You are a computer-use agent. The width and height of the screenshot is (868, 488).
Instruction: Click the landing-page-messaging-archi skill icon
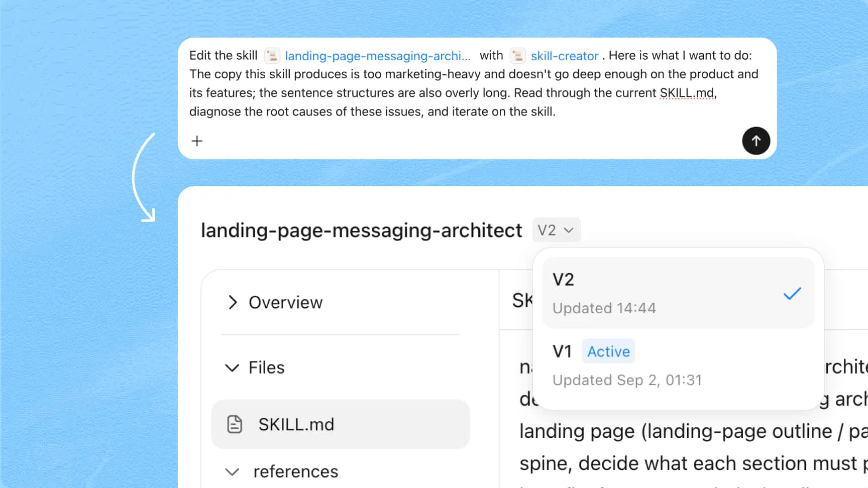(272, 56)
